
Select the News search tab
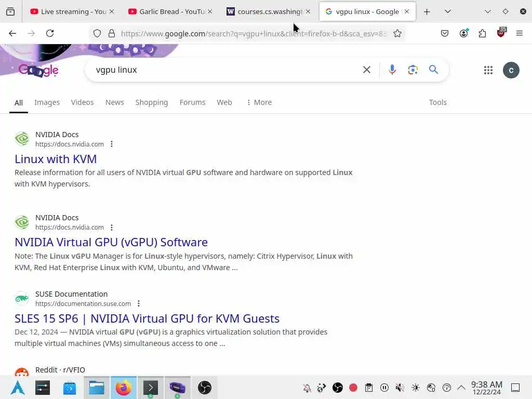(115, 102)
